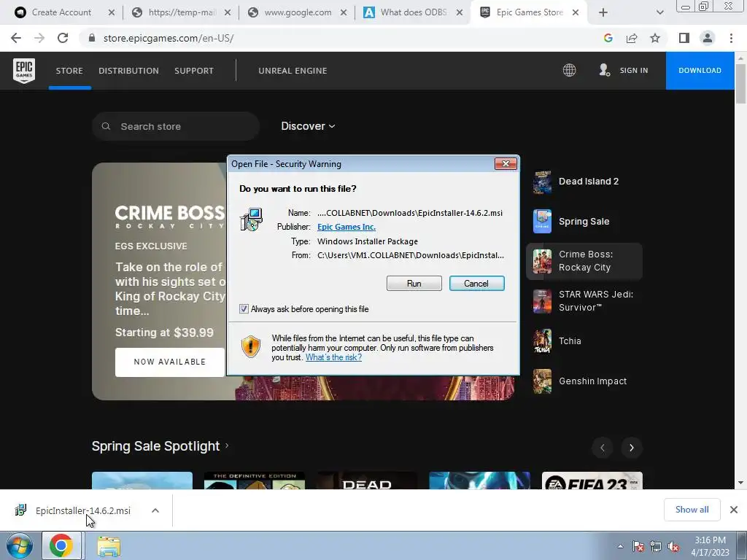Click the FIFA 23 spotlight card

pos(592,481)
